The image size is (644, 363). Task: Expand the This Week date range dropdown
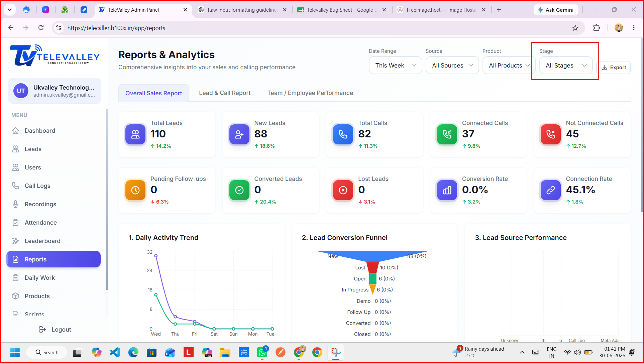tap(396, 66)
